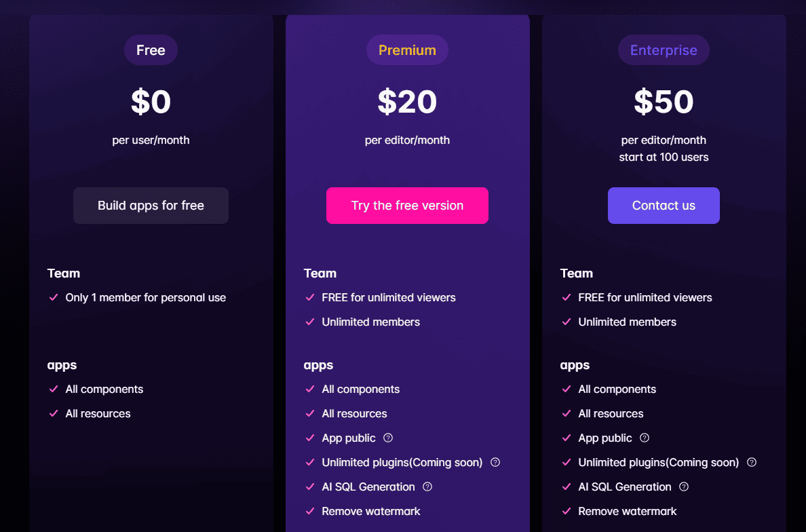Open AI SQL Generation help icon in Enterprise column
Screen dimensions: 806x532
(683, 487)
